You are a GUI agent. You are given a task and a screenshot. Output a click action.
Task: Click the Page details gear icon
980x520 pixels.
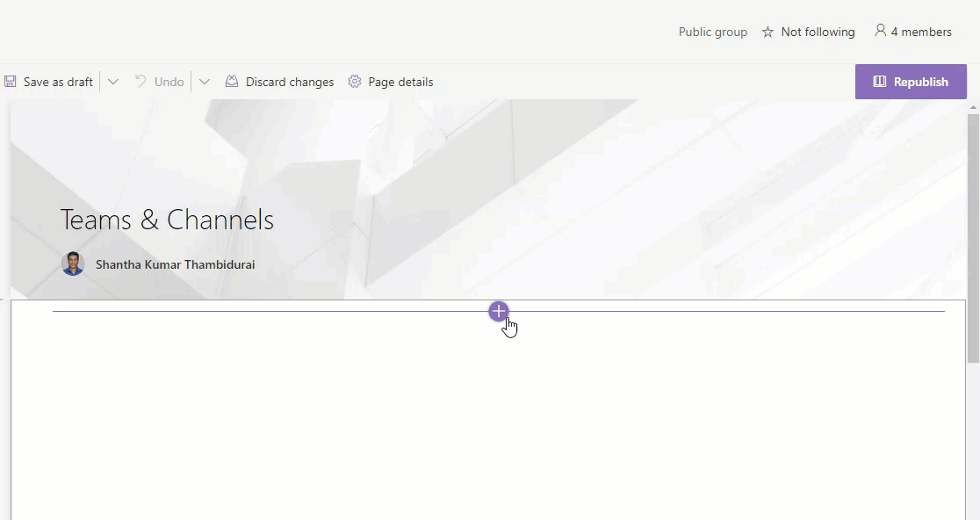pyautogui.click(x=355, y=82)
